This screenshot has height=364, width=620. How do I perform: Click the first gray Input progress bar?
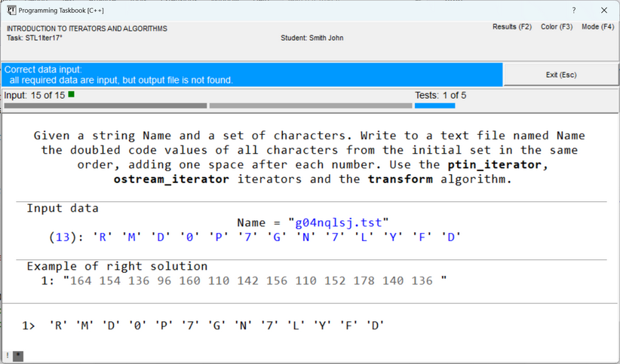(x=105, y=106)
